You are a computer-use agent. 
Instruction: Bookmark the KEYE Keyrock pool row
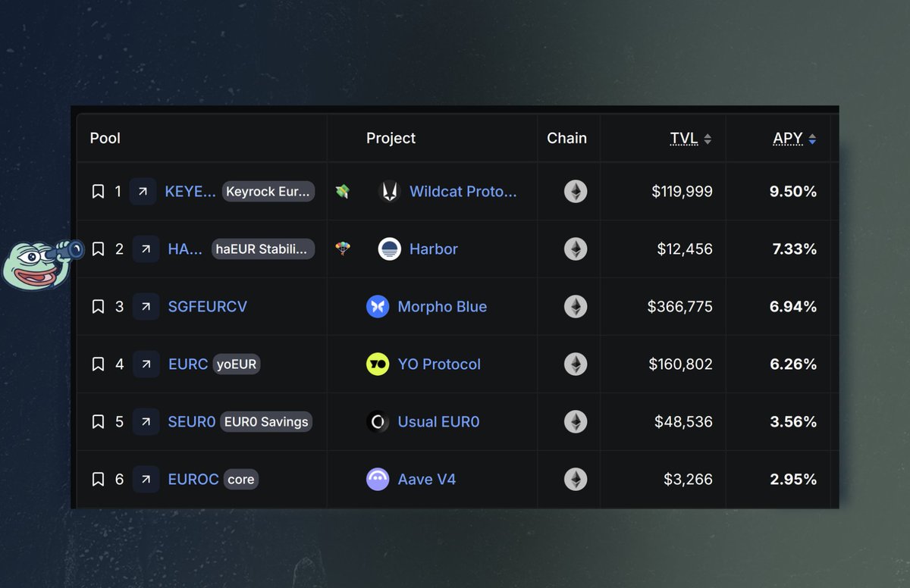[98, 192]
